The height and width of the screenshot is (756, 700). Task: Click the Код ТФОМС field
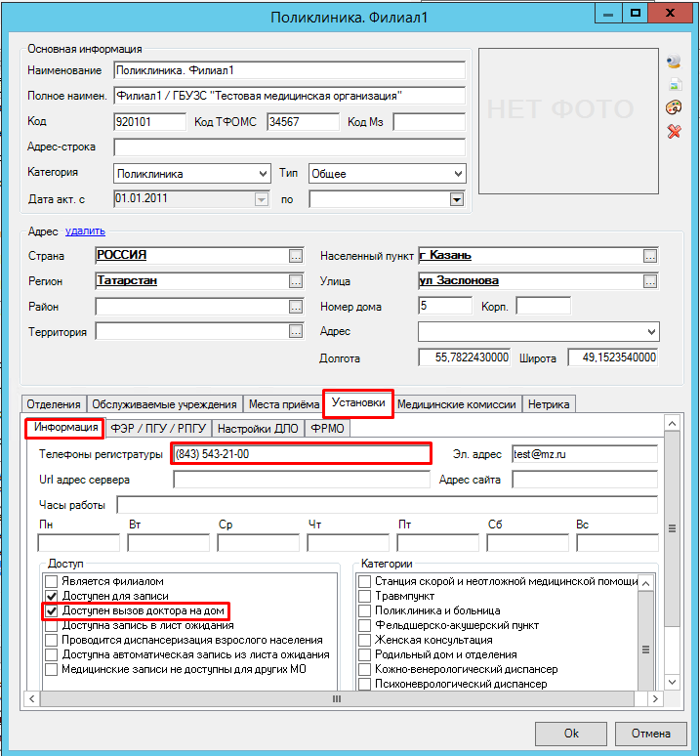tap(303, 122)
